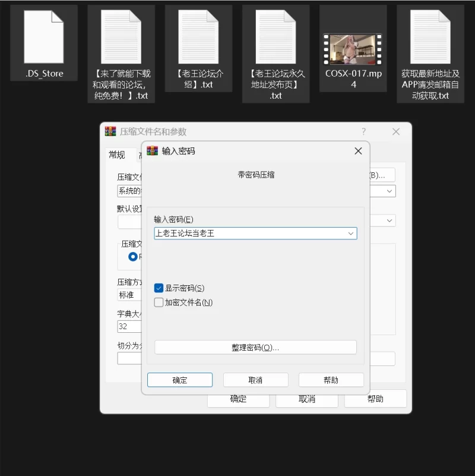Expand the second right-side dropdown in background dialog
The image size is (475, 476).
click(x=389, y=220)
